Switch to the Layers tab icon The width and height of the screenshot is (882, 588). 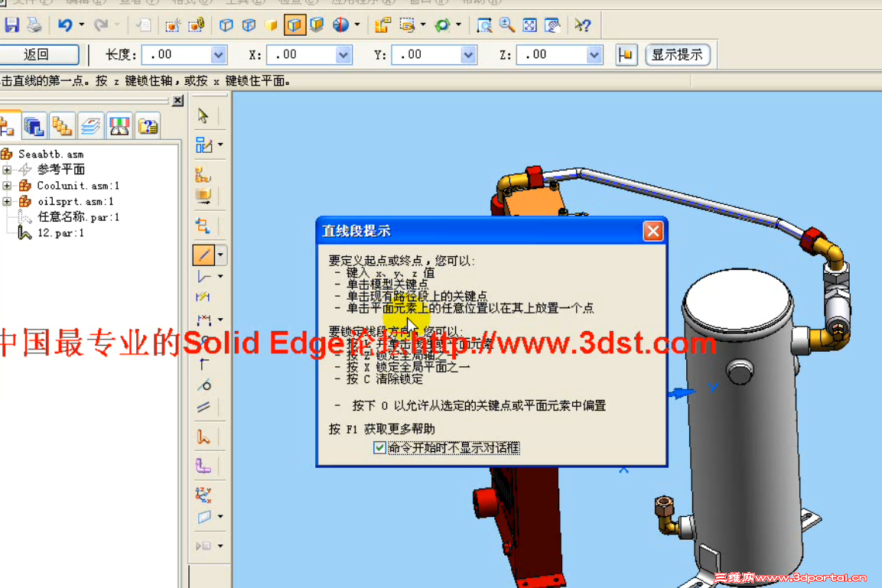click(90, 126)
